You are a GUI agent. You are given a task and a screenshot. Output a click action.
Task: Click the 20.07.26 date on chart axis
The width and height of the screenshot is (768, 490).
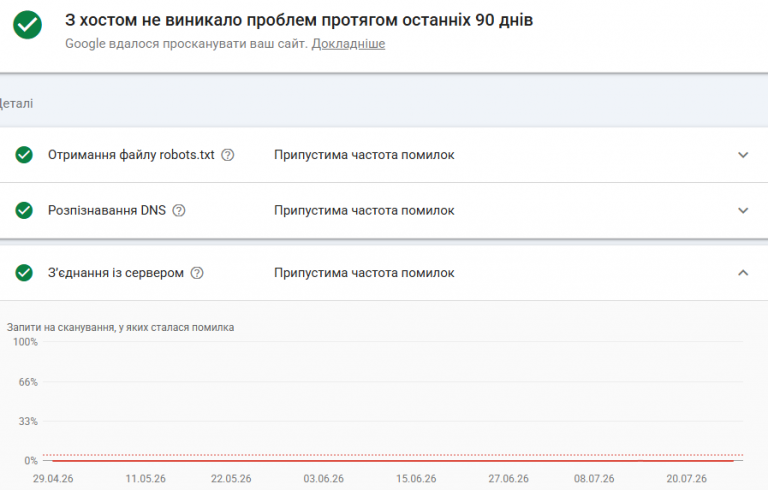click(686, 479)
